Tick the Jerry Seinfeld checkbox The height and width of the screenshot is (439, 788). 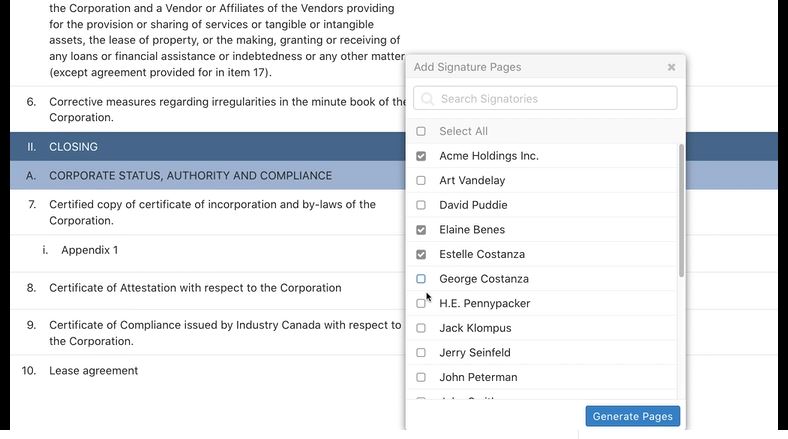[421, 353]
